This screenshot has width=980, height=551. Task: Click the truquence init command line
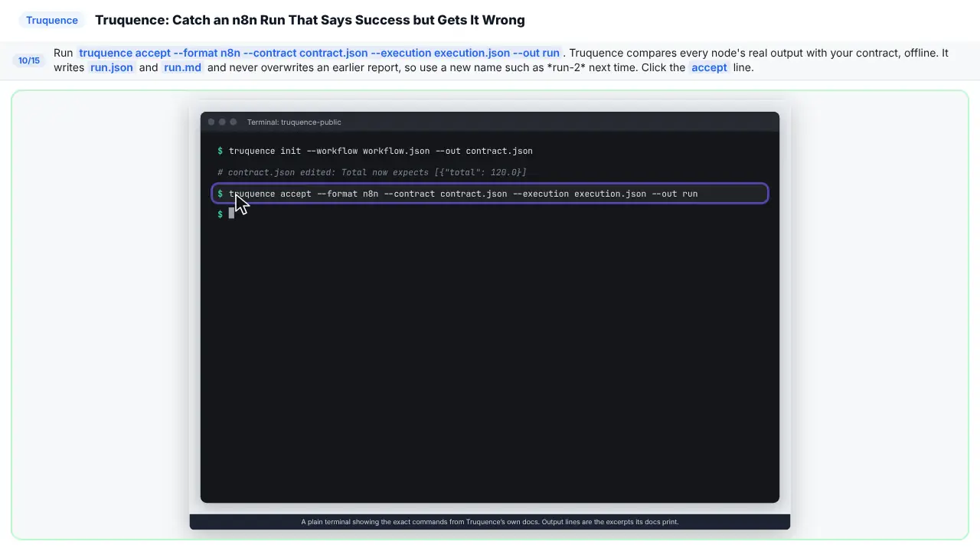(375, 151)
